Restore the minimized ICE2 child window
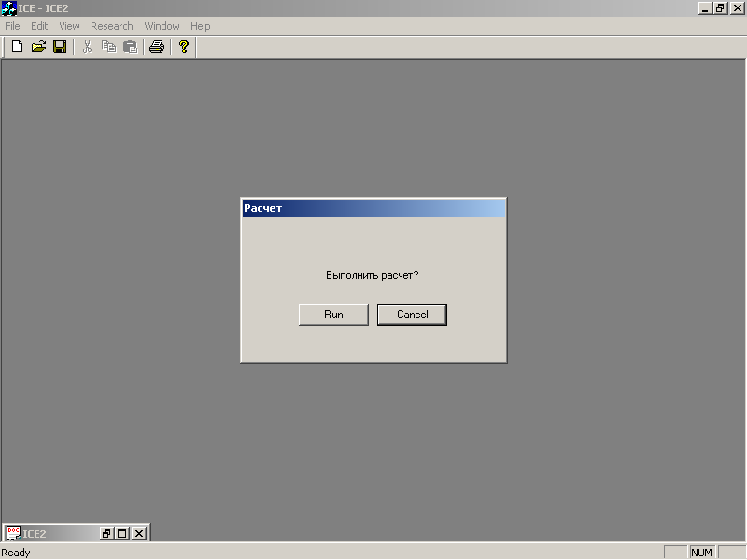The width and height of the screenshot is (747, 560). (x=106, y=533)
